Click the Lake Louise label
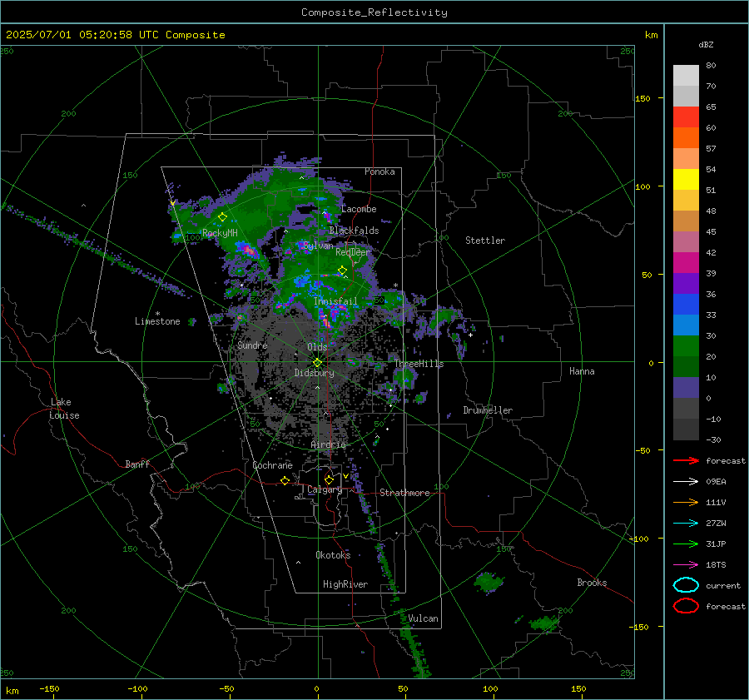The image size is (749, 700). tap(64, 409)
